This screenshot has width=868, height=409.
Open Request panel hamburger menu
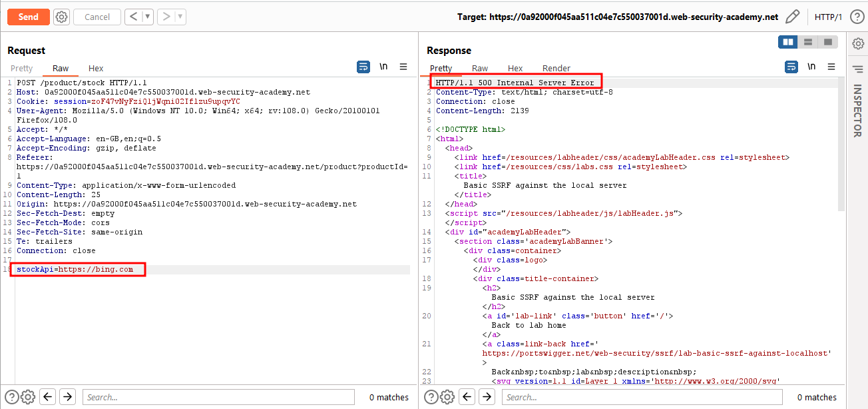coord(403,67)
